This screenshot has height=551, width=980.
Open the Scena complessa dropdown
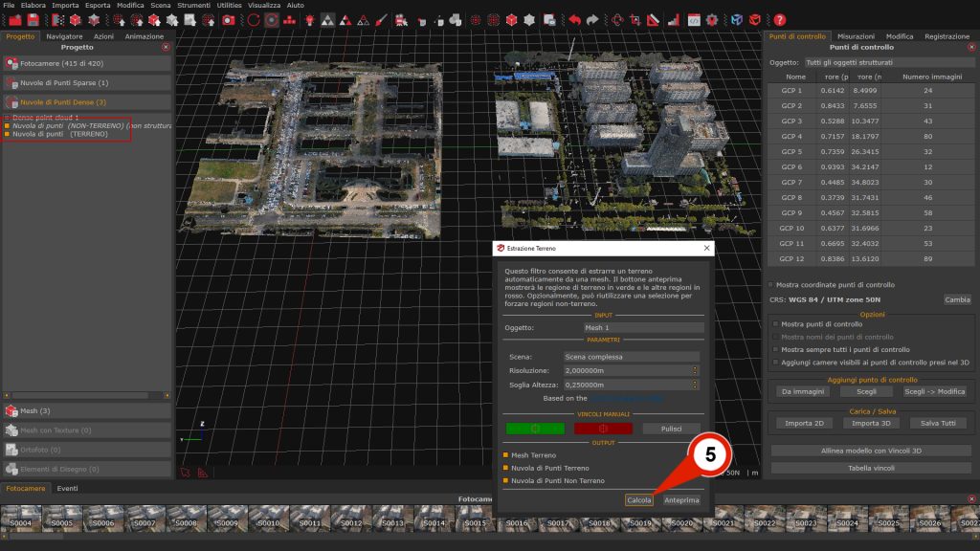632,357
